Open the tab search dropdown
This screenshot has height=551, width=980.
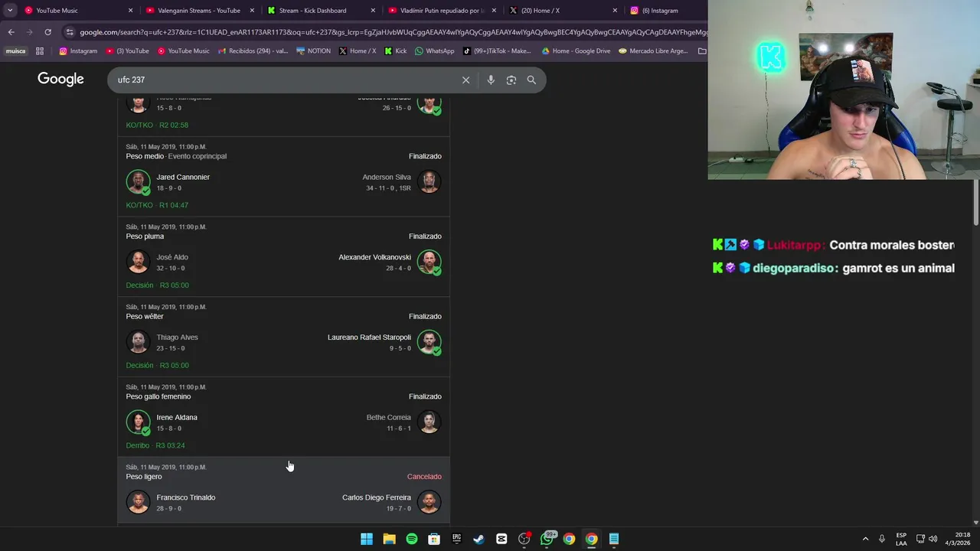(x=9, y=11)
